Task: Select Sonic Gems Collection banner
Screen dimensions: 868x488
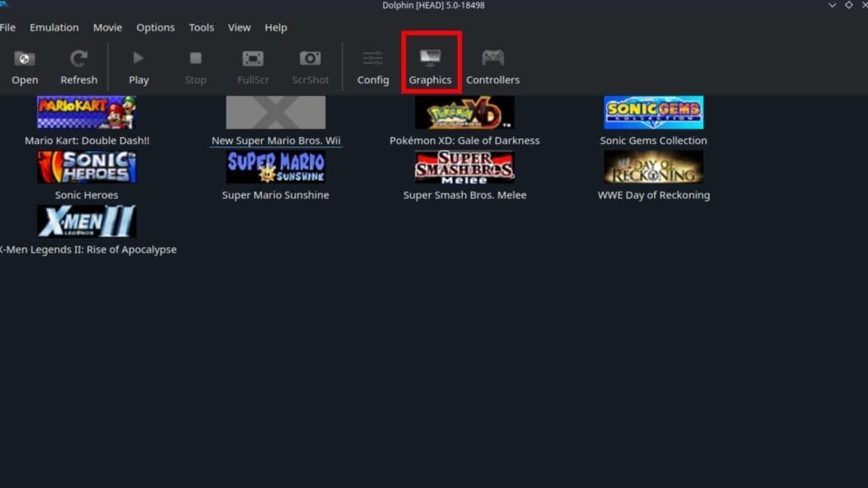Action: (x=654, y=113)
